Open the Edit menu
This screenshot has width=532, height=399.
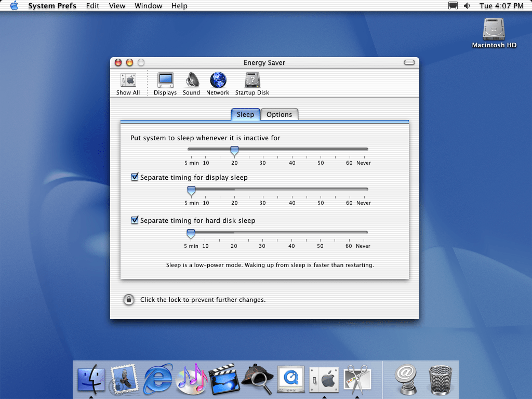pyautogui.click(x=92, y=6)
